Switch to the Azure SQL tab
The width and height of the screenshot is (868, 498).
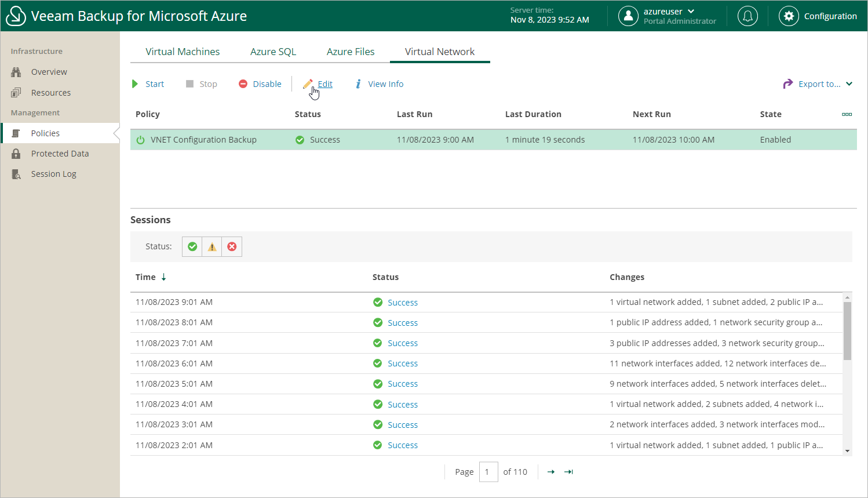pyautogui.click(x=273, y=52)
